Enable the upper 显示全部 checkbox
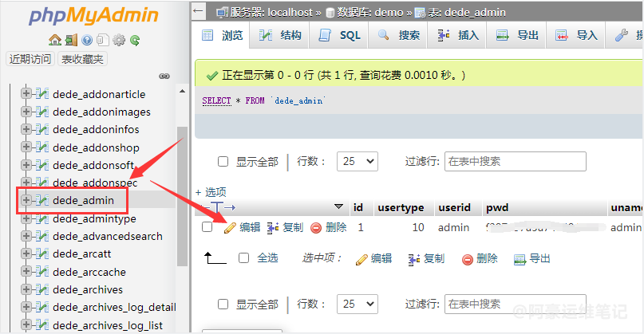 (x=223, y=162)
